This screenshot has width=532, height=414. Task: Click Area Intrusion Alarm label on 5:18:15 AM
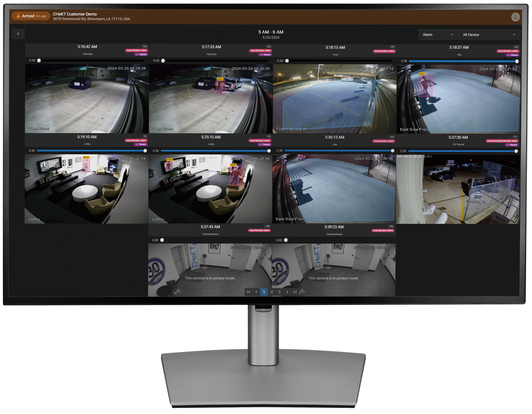384,51
